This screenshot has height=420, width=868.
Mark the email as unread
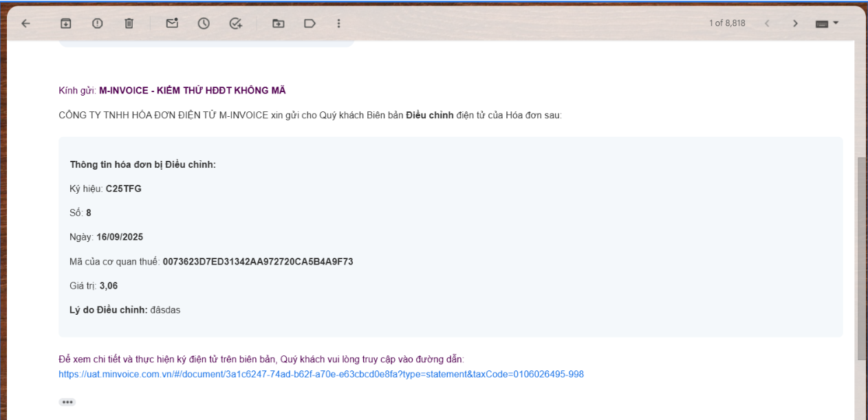tap(172, 23)
